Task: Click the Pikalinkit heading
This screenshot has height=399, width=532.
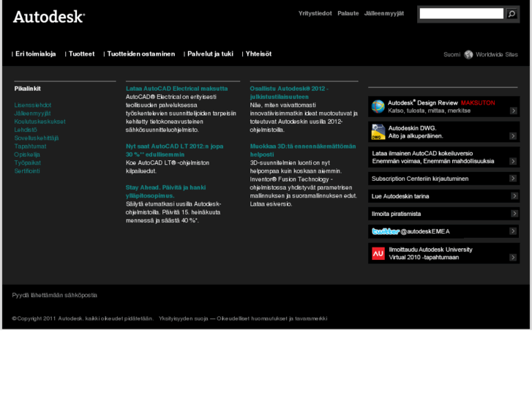Action: coord(28,89)
